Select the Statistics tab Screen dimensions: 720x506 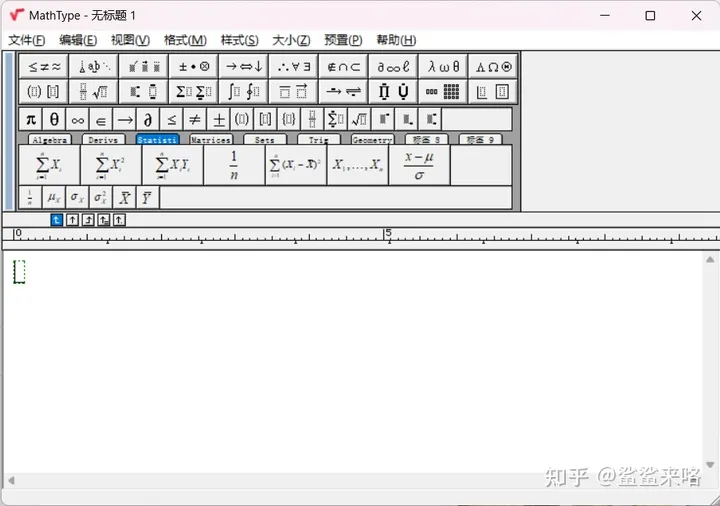pyautogui.click(x=157, y=140)
